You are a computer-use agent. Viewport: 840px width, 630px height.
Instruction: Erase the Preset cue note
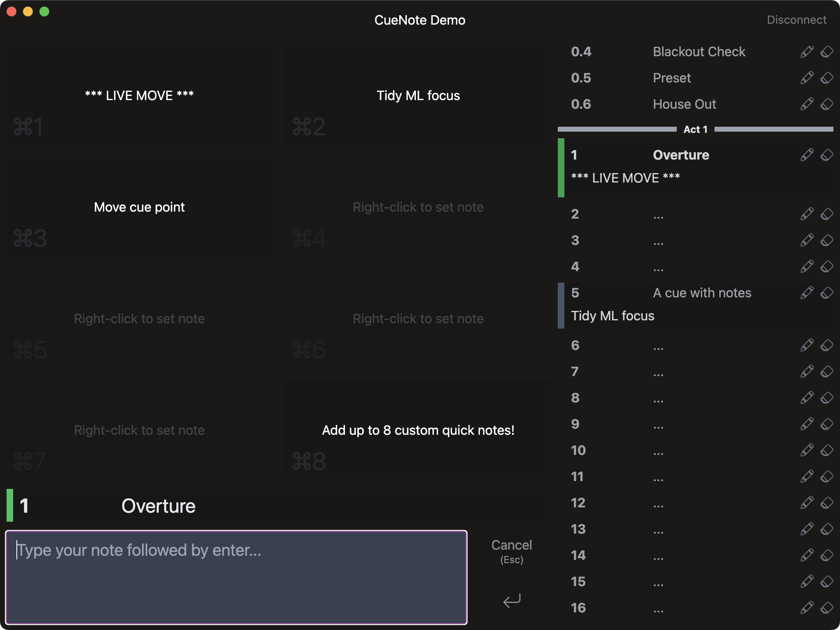[826, 78]
